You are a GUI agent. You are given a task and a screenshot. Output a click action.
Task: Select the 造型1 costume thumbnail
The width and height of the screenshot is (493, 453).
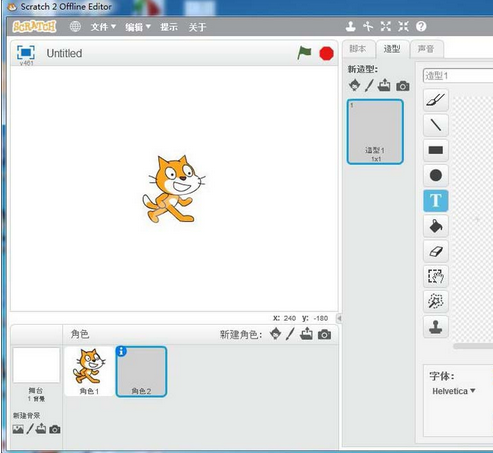tap(375, 132)
